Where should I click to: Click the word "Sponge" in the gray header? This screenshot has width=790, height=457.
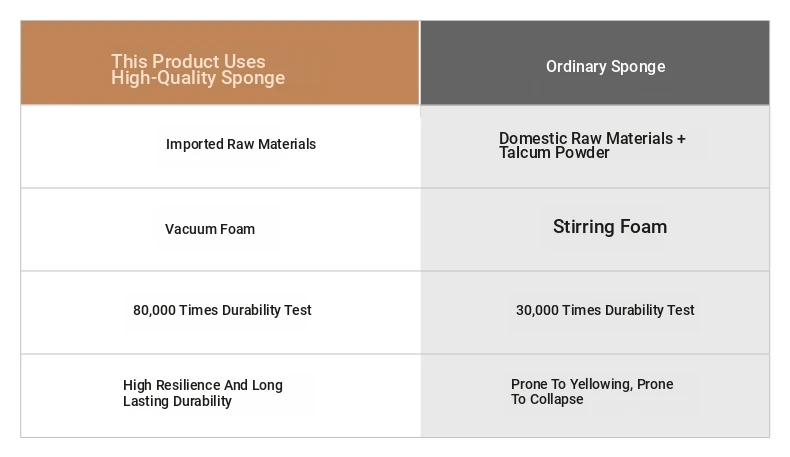[x=638, y=67]
